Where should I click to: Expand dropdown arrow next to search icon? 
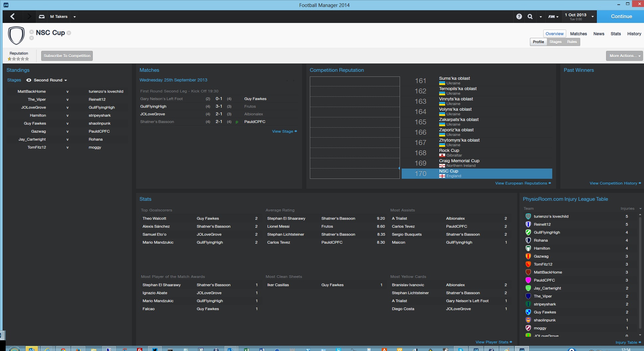[x=541, y=17]
